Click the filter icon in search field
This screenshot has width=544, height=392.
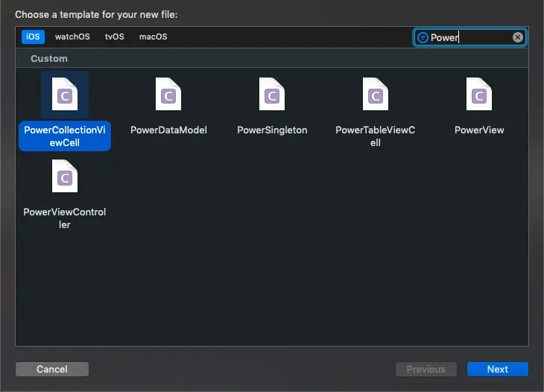(423, 37)
